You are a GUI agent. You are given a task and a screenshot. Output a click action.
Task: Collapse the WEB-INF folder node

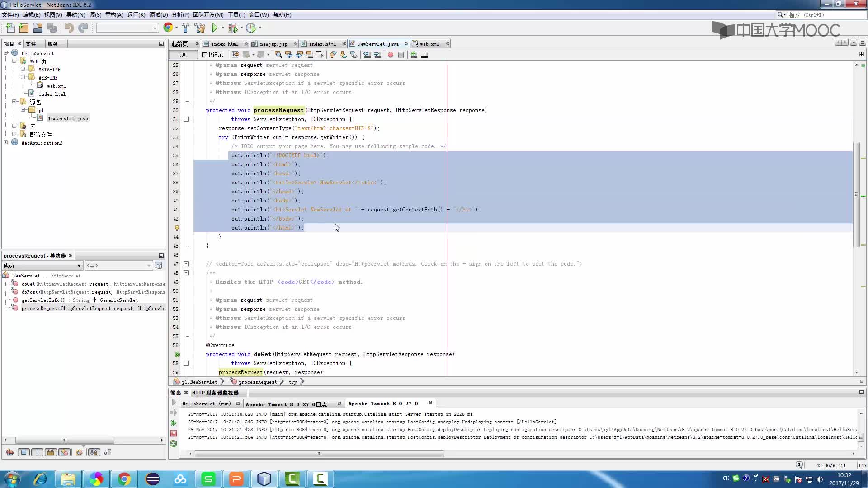[x=23, y=77]
